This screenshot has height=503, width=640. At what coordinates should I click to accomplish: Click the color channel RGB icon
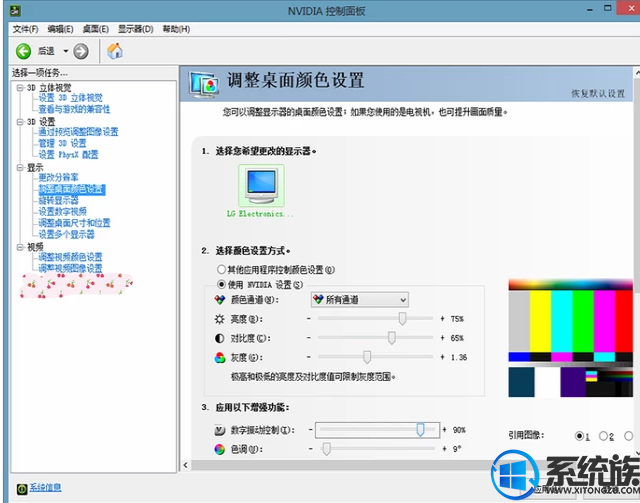pyautogui.click(x=220, y=300)
